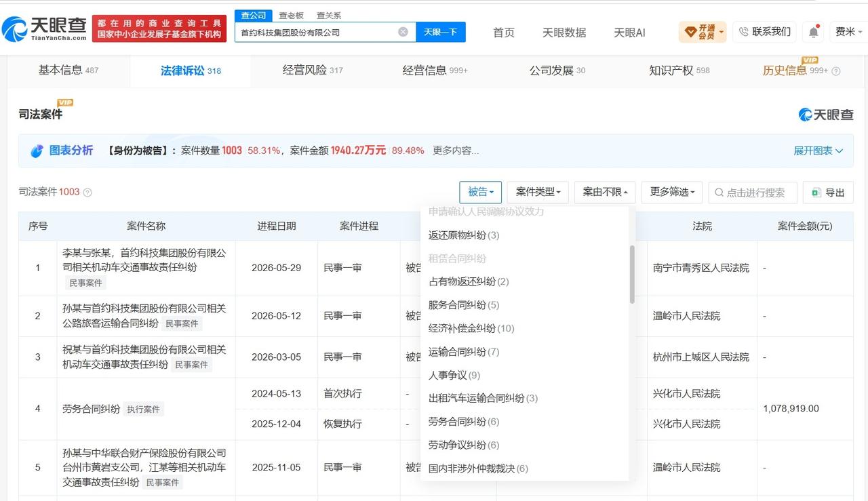Click 更多内容... link in chart analysis
The height and width of the screenshot is (501, 868).
click(456, 151)
